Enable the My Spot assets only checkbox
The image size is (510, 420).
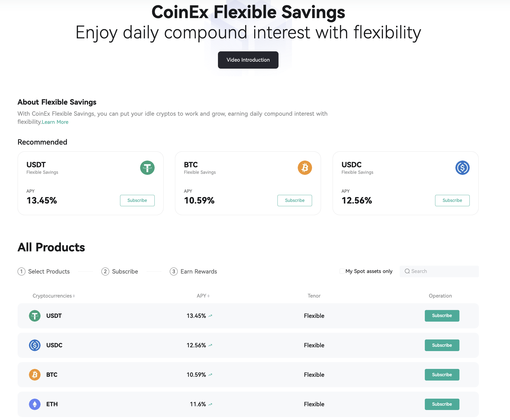pos(342,271)
